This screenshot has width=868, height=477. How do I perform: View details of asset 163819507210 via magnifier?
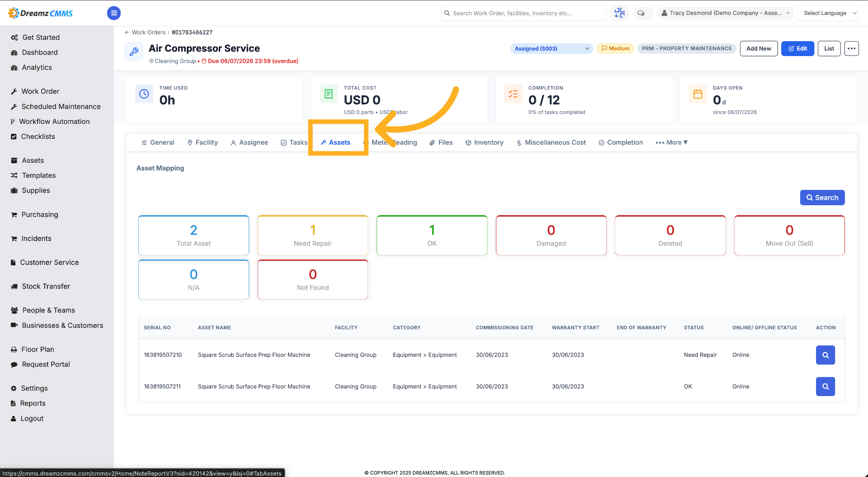(x=825, y=355)
